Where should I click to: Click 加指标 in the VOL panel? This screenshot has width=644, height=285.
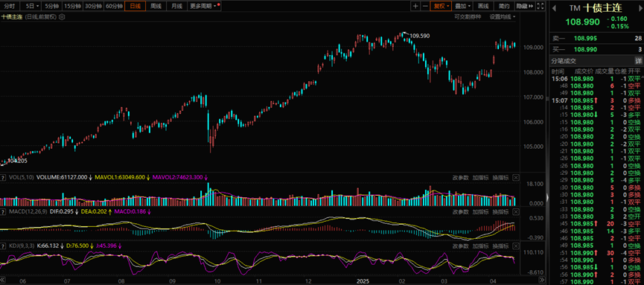[x=480, y=177]
